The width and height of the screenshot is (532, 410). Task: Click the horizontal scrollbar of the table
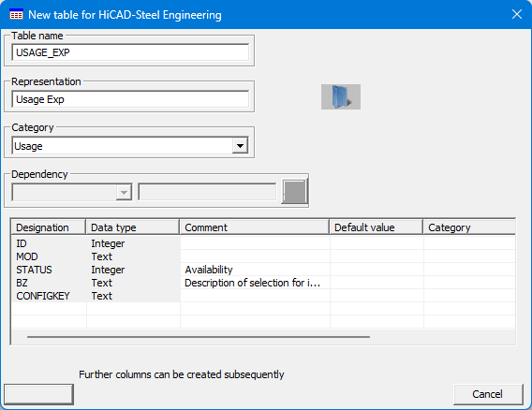pos(199,337)
